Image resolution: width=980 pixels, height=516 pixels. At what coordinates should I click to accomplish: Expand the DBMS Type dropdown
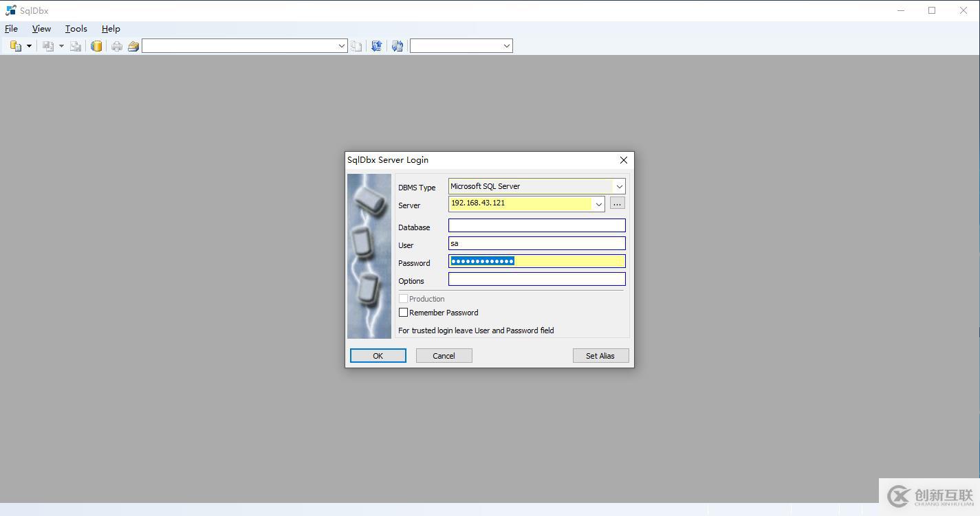(x=619, y=186)
